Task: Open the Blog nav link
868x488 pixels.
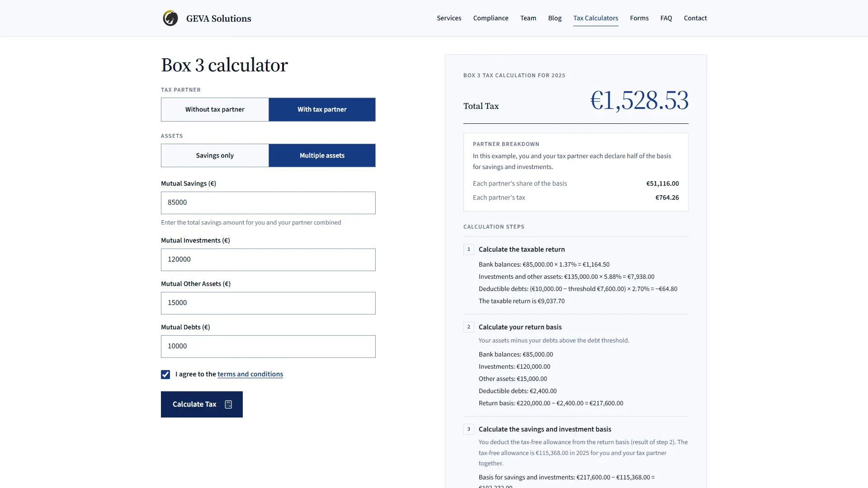Action: (555, 18)
